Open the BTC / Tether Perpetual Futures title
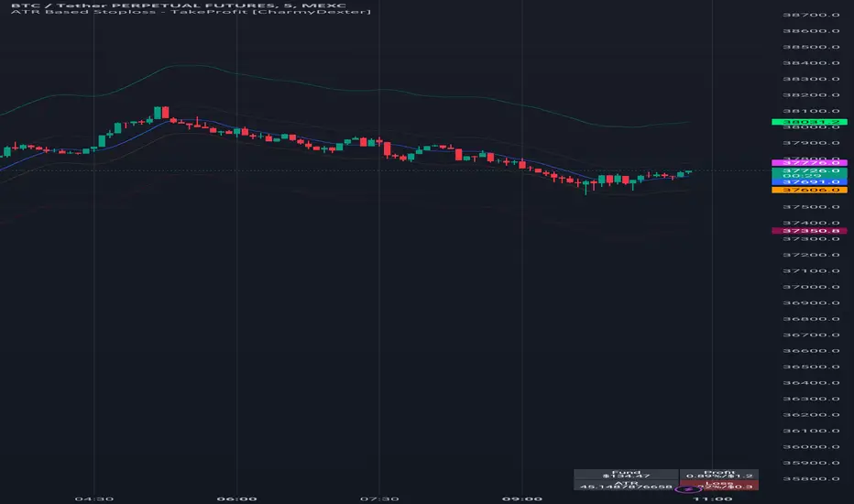The image size is (854, 504). pos(179,5)
